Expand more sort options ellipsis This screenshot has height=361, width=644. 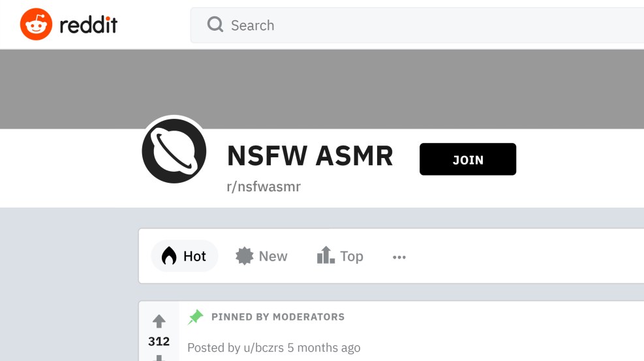click(399, 257)
